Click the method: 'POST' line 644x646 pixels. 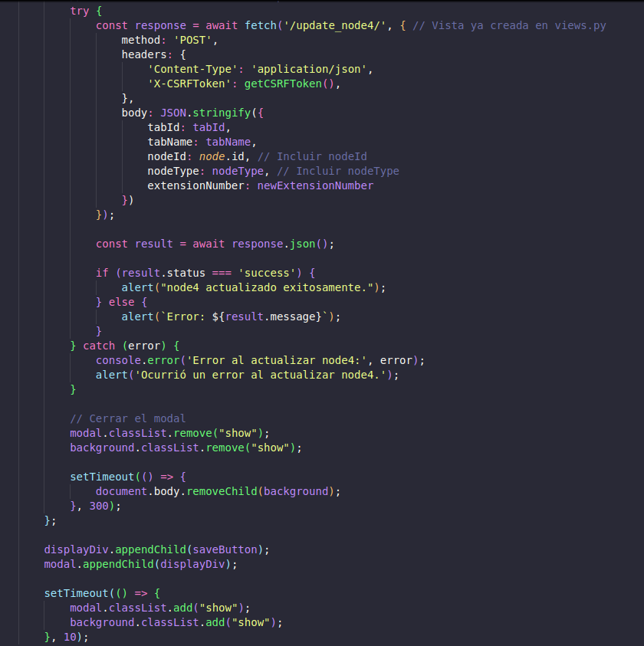pyautogui.click(x=169, y=40)
